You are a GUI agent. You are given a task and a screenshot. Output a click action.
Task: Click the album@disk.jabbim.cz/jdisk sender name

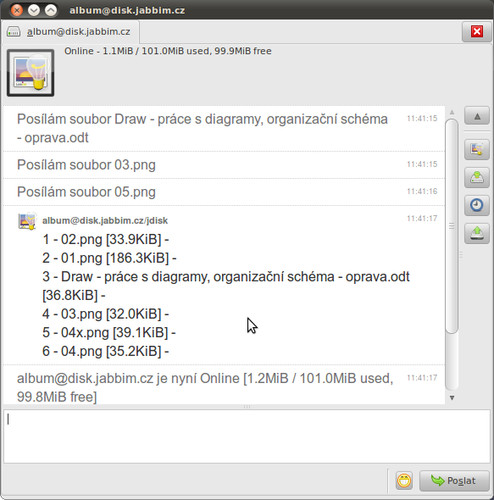(105, 220)
